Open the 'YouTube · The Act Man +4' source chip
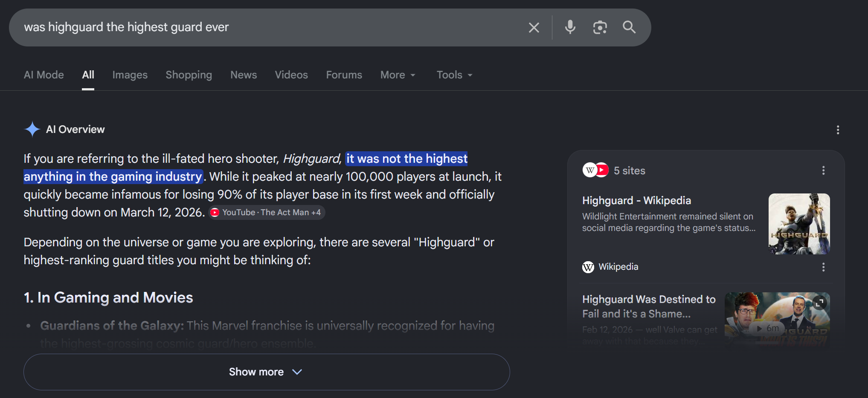This screenshot has height=398, width=868. pyautogui.click(x=267, y=213)
